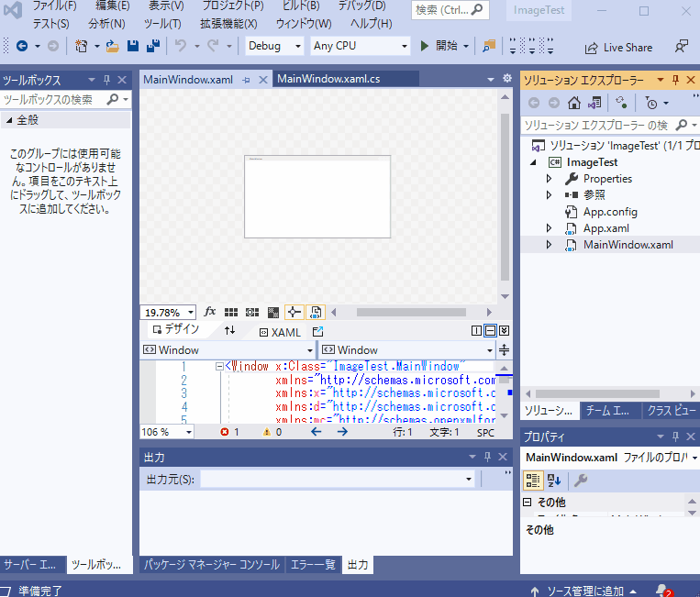Viewport: 700px width, 597px height.
Task: Open the 拡張機能(X) menu
Action: 228,24
